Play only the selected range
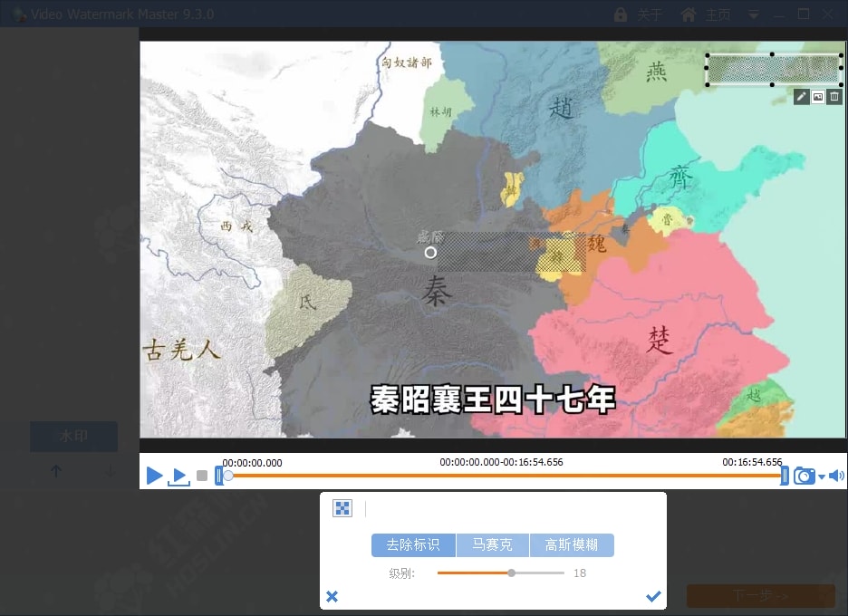 click(x=178, y=476)
